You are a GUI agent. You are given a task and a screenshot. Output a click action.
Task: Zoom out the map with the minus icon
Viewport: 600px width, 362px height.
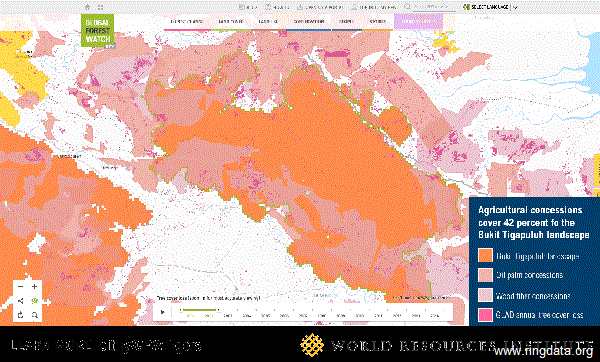21,287
